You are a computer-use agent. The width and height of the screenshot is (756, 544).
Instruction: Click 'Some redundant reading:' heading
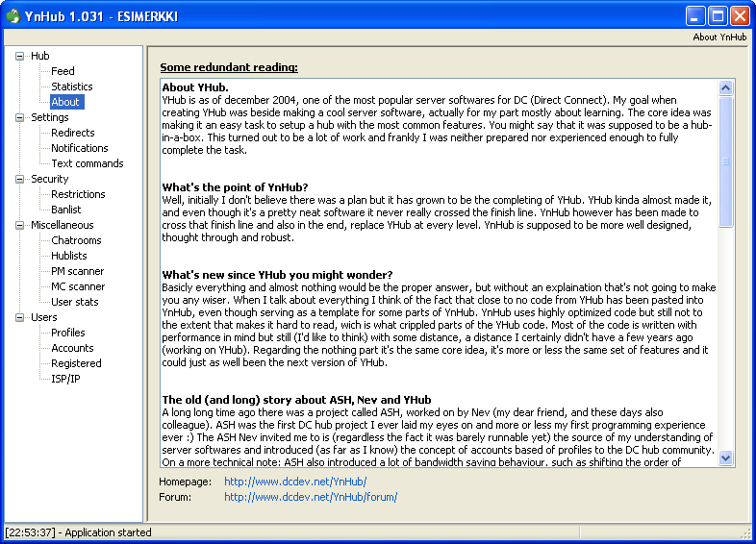(x=229, y=67)
